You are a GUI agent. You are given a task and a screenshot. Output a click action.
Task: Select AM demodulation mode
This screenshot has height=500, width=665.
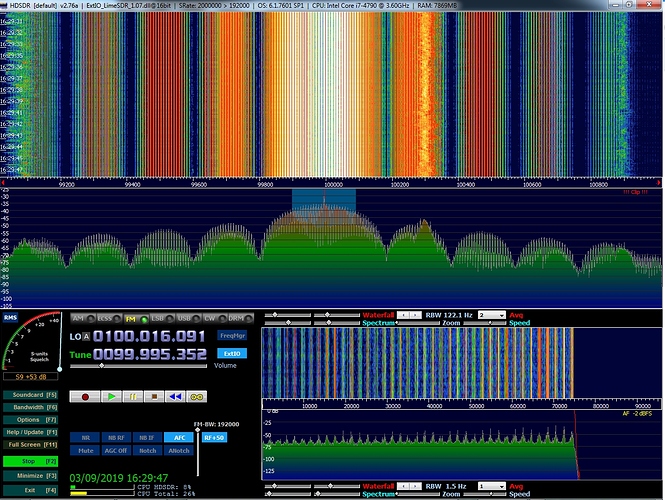click(83, 318)
